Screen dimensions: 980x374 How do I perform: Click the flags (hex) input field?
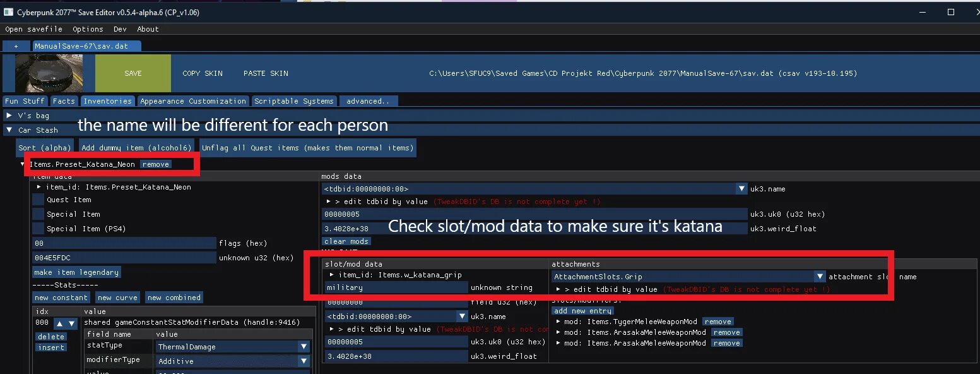click(124, 243)
